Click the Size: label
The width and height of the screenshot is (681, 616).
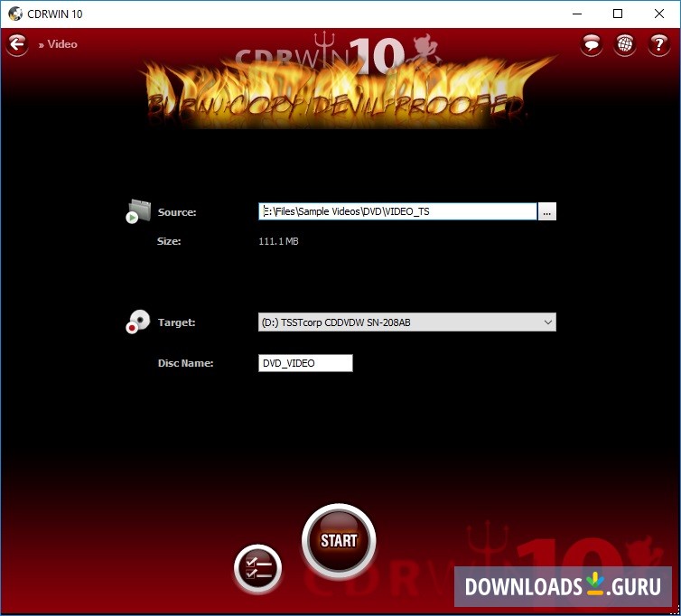pyautogui.click(x=169, y=241)
